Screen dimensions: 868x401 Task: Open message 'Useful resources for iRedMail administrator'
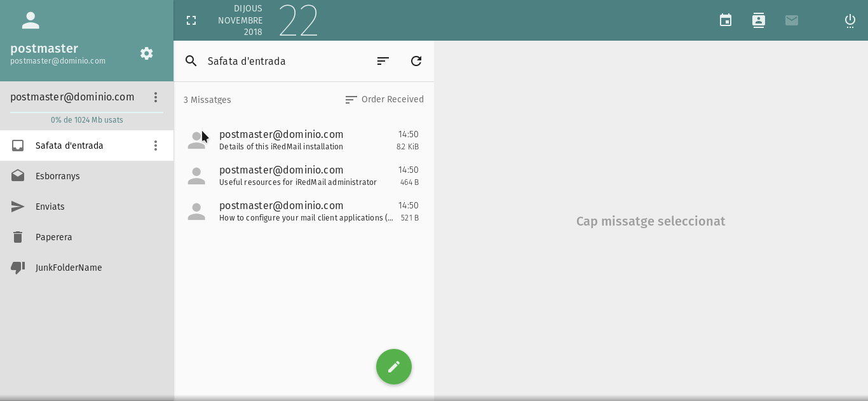click(x=304, y=176)
